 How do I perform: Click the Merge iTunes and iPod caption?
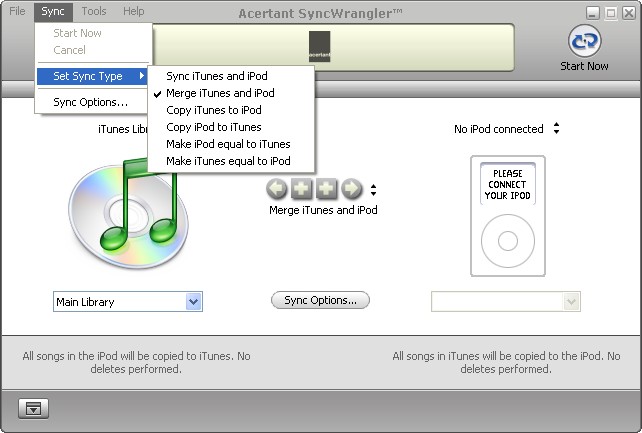pos(323,210)
